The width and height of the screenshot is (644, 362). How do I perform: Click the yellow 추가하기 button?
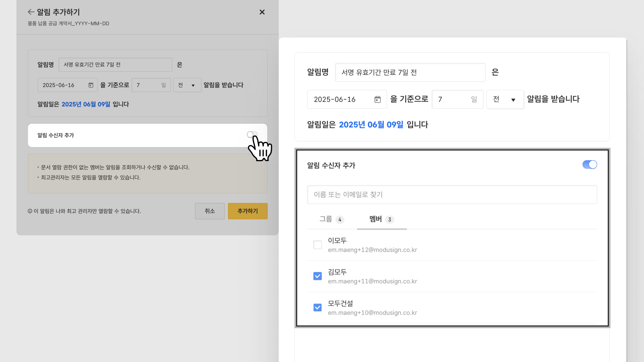[x=248, y=211]
